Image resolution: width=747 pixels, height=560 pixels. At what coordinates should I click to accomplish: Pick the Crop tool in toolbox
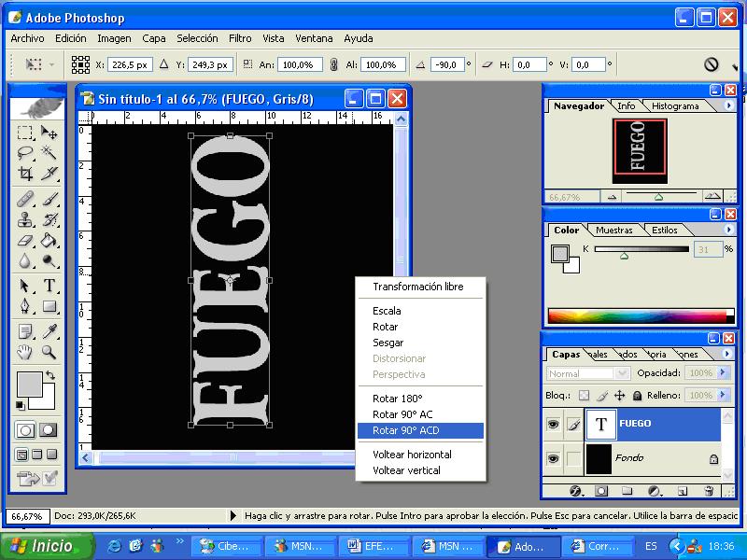(x=25, y=175)
